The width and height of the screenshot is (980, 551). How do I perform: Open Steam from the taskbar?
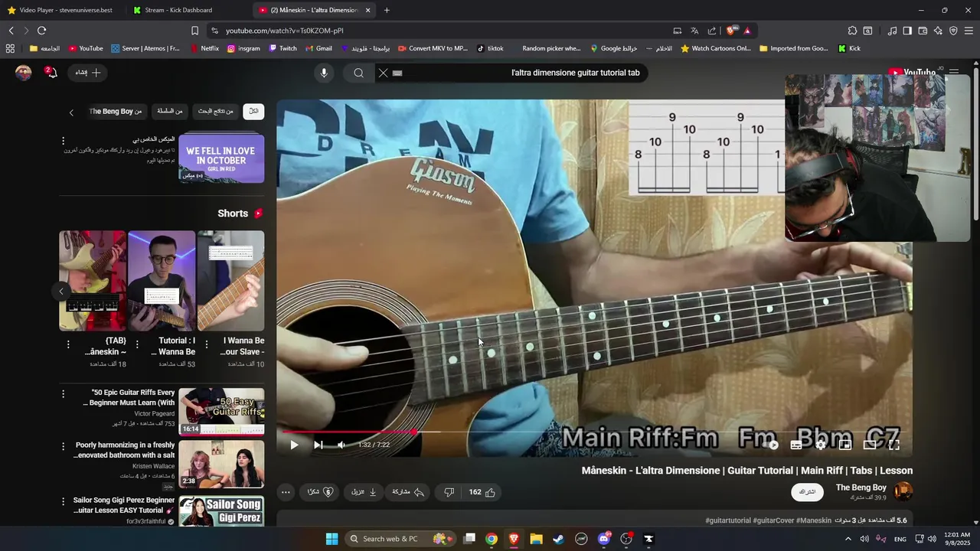[x=559, y=539]
